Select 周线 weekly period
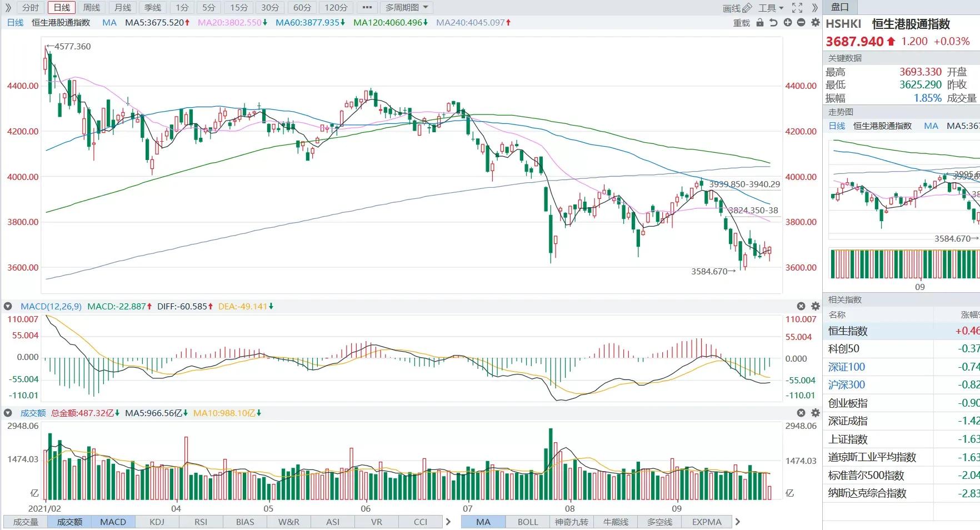The image size is (980, 530). coord(92,8)
